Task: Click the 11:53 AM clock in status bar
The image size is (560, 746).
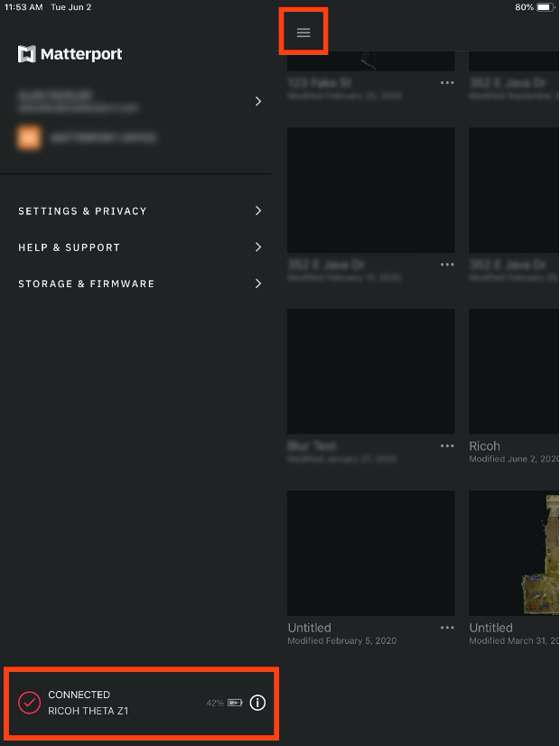Action: (23, 7)
